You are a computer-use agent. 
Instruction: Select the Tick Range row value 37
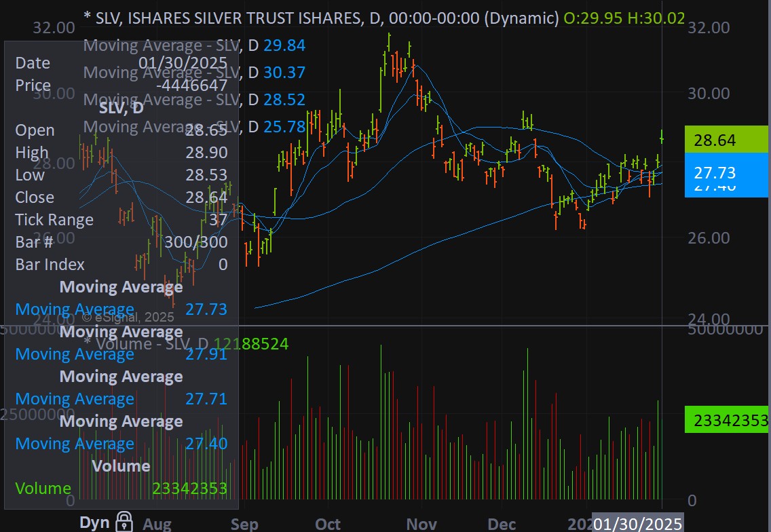[x=219, y=219]
